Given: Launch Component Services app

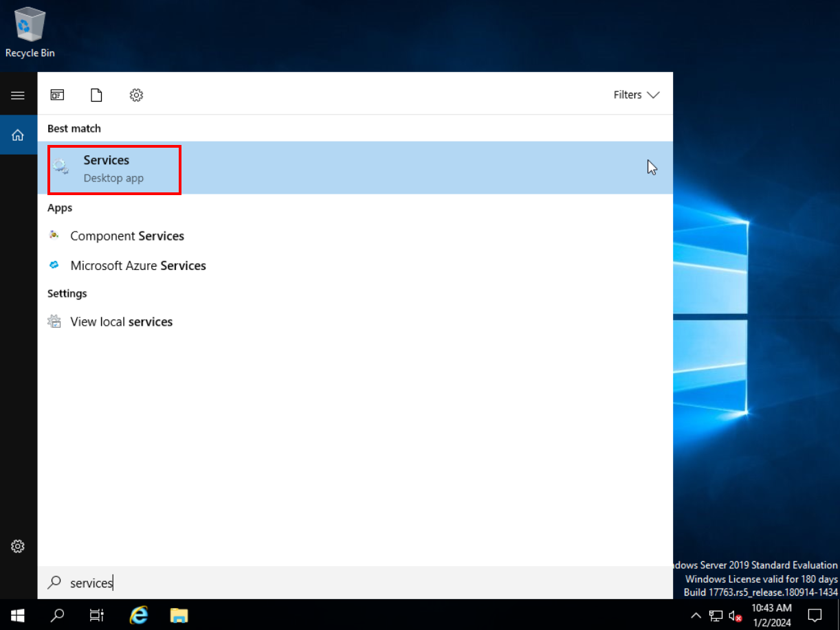Looking at the screenshot, I should (x=126, y=236).
